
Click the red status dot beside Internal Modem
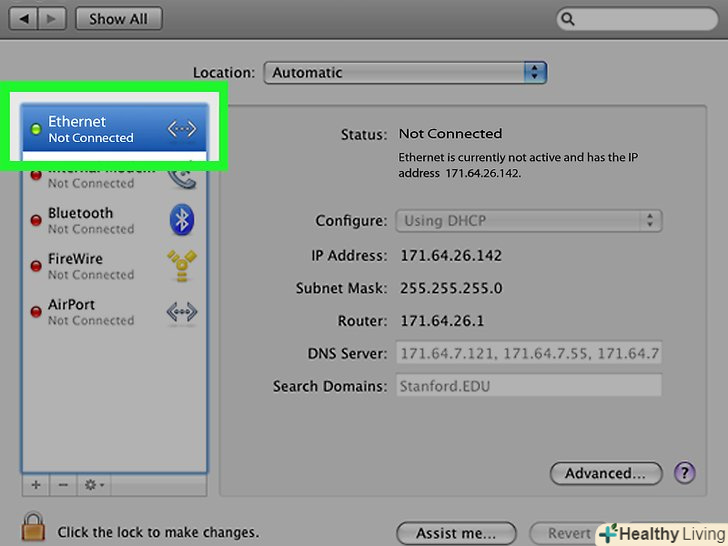tap(36, 175)
